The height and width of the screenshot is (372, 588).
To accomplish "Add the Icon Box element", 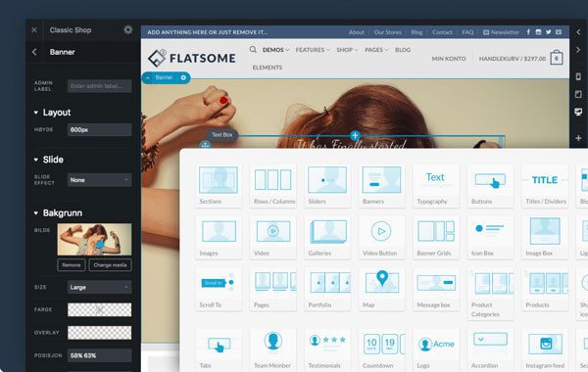I will 491,237.
